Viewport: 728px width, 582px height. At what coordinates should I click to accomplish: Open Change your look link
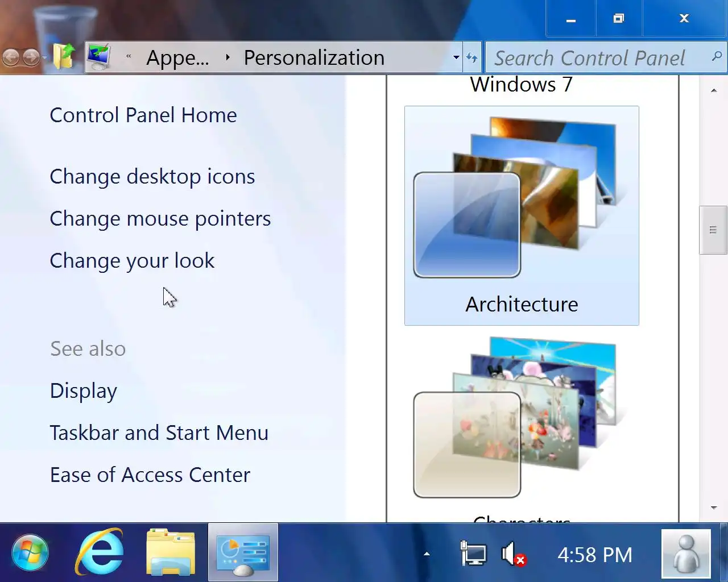point(132,261)
